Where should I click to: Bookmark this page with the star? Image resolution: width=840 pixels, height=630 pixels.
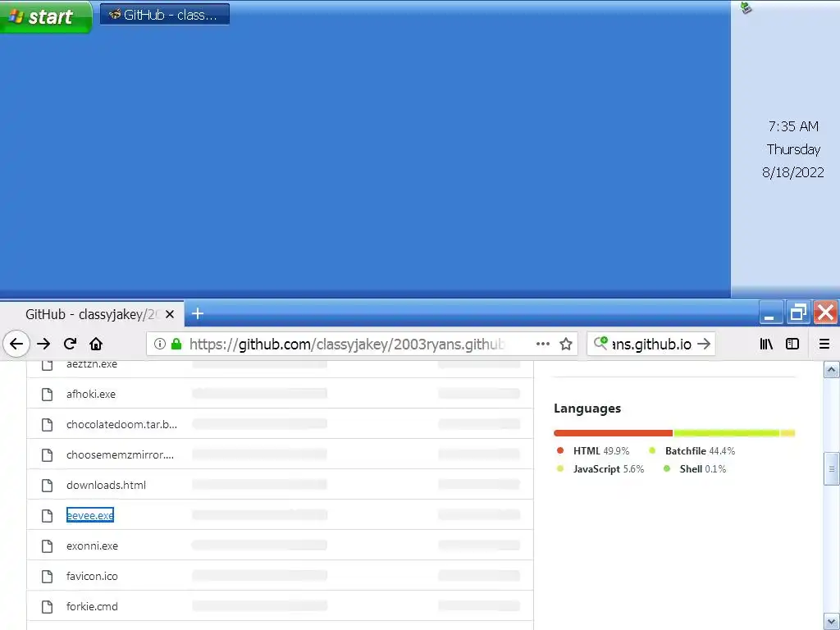pyautogui.click(x=566, y=344)
